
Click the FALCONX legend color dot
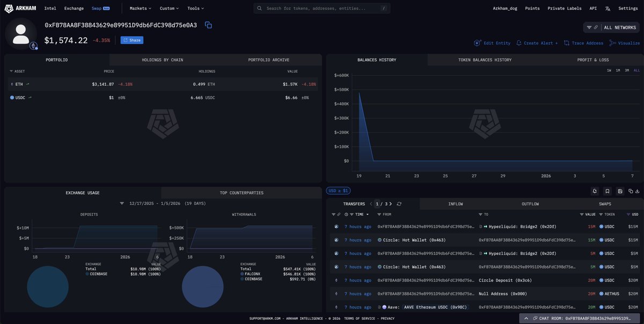pos(243,274)
